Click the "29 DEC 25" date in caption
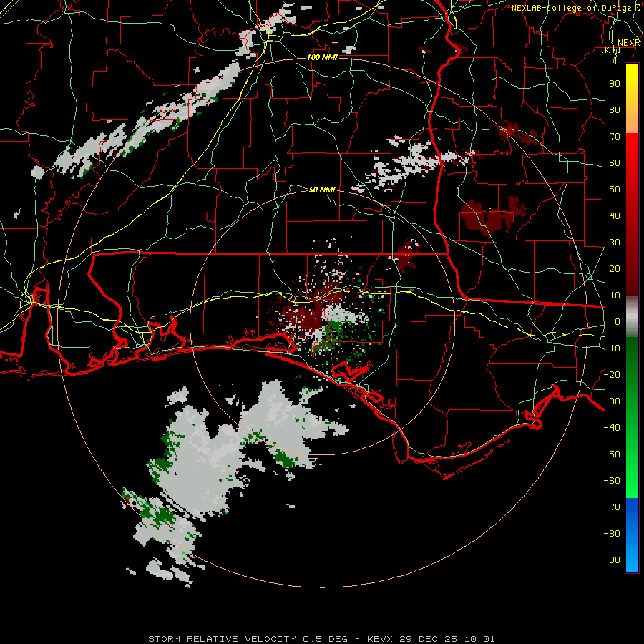 coord(429,639)
